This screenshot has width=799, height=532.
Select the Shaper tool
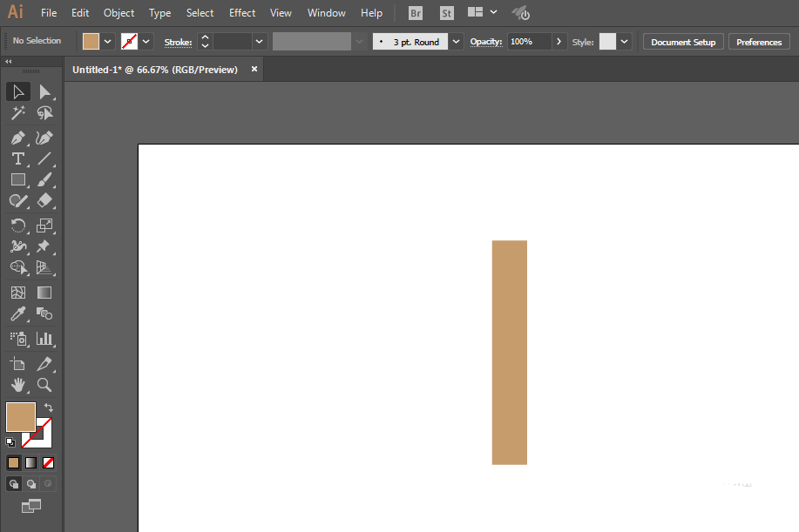pos(18,200)
